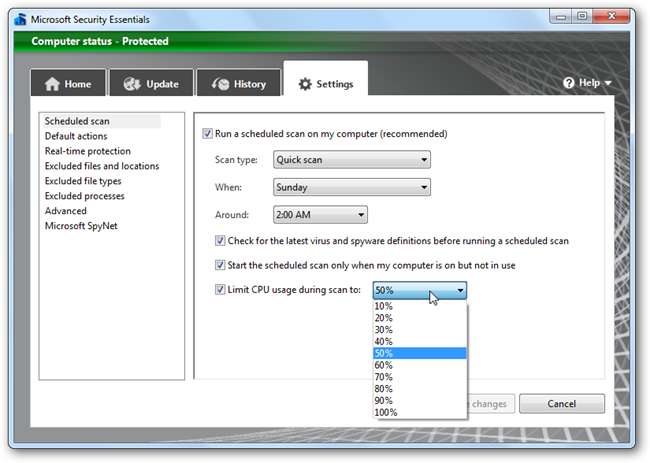650x463 pixels.
Task: Click the Cancel button
Action: pyautogui.click(x=562, y=404)
